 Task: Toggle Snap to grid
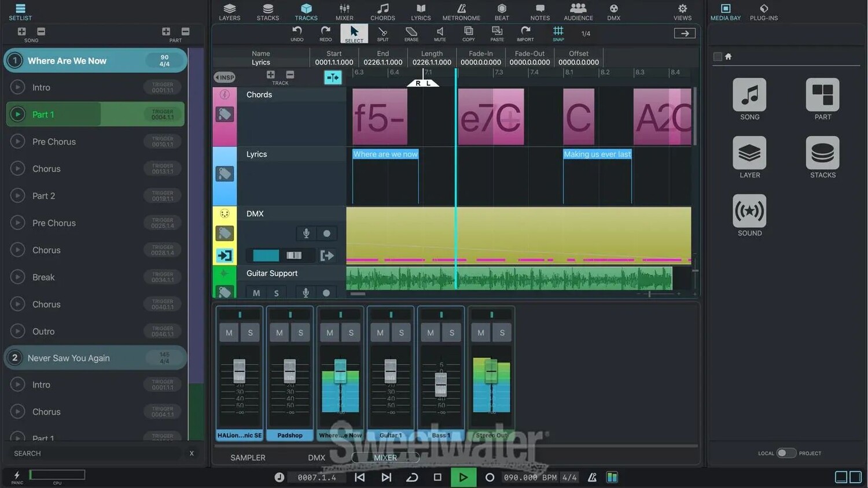[558, 34]
